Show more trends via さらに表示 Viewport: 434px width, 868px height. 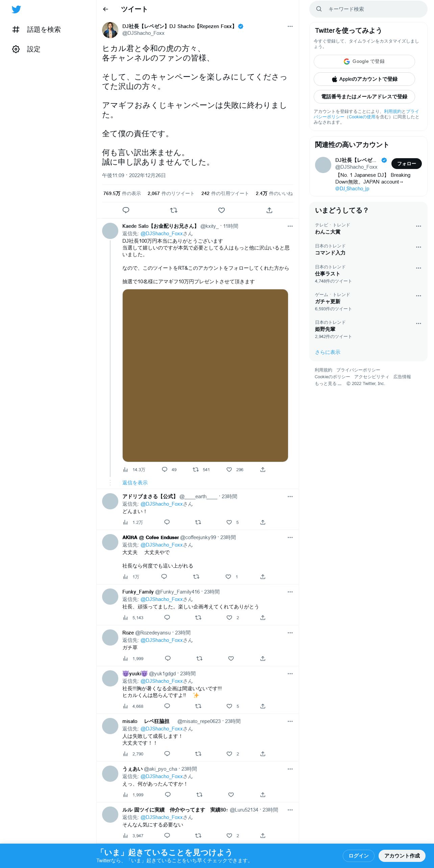coord(328,352)
